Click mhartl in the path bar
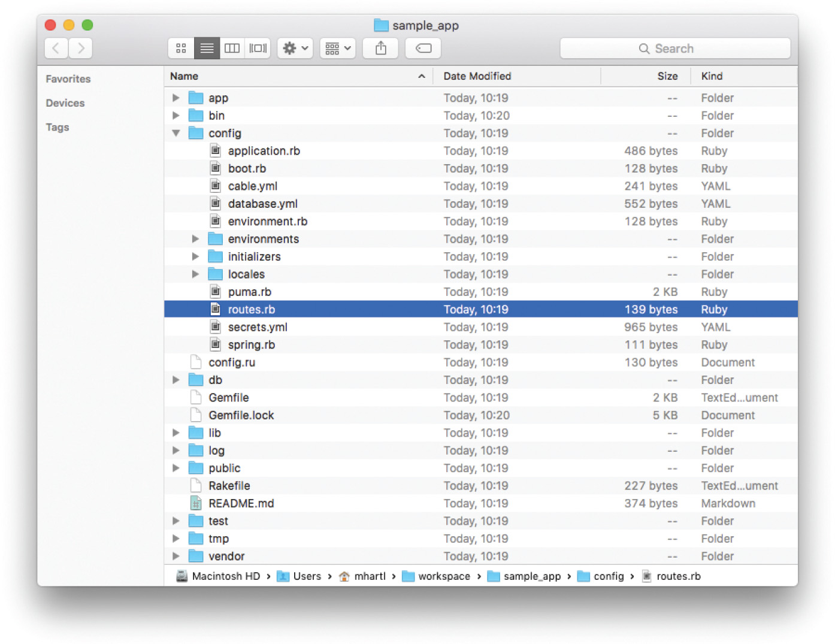This screenshot has height=644, width=835. coord(362,576)
